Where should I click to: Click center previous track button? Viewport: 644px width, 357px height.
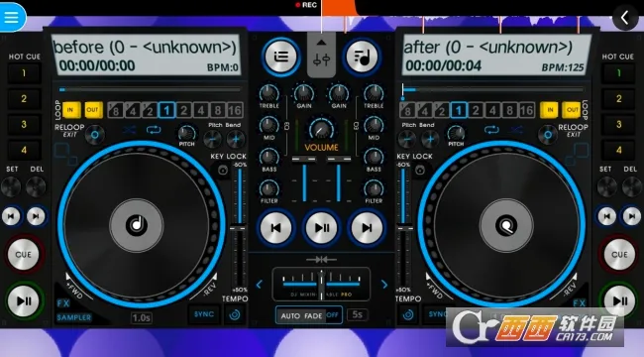pos(276,227)
